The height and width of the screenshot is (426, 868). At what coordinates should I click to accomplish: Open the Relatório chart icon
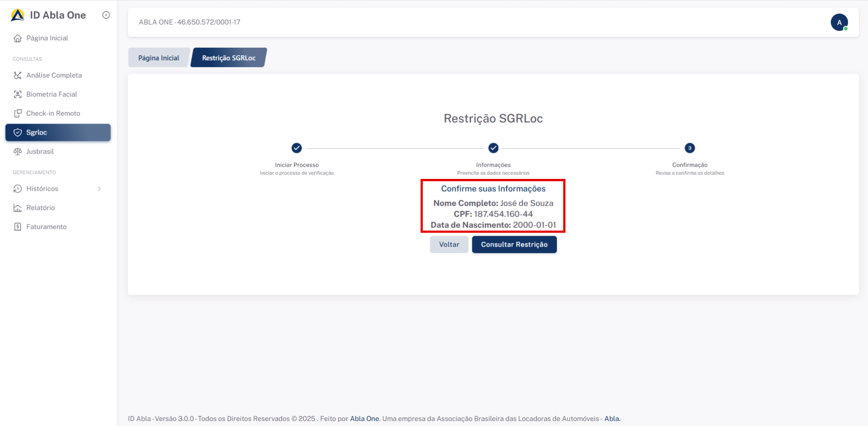[18, 208]
